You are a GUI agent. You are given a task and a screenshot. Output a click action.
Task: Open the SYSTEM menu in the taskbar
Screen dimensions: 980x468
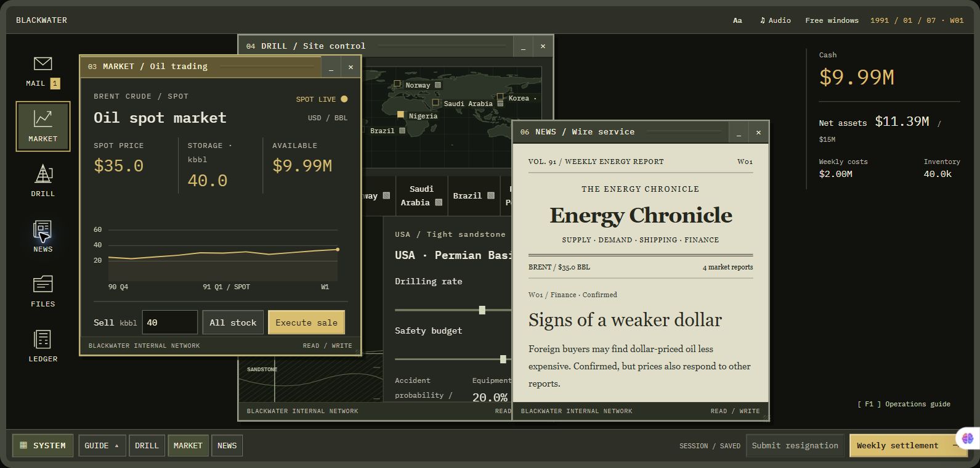(43, 445)
